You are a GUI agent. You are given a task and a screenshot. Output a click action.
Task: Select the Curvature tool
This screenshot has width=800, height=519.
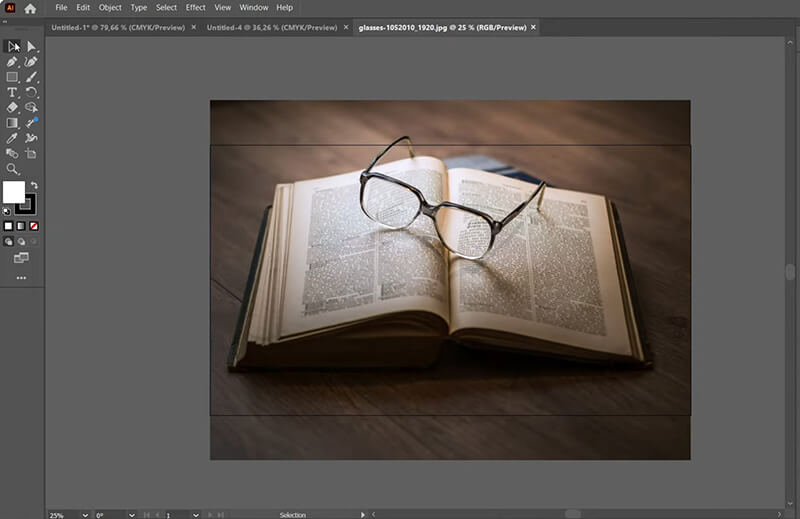31,62
